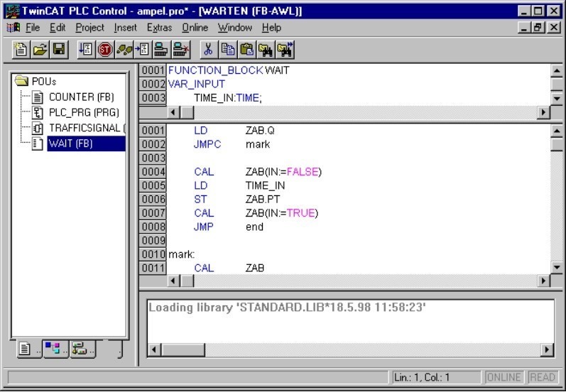Click message pane right scroll arrow
This screenshot has height=392, width=566.
pos(548,349)
